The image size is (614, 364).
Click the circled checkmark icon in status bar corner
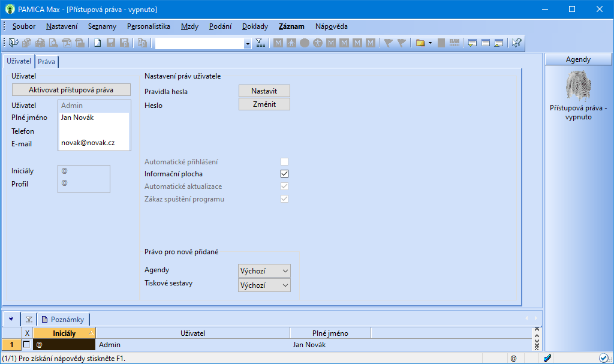point(603,358)
